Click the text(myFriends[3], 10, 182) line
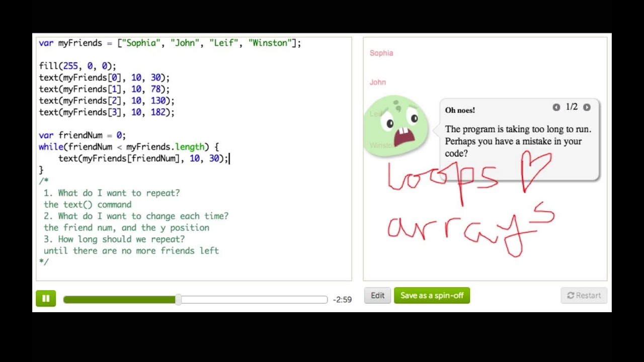 [107, 112]
